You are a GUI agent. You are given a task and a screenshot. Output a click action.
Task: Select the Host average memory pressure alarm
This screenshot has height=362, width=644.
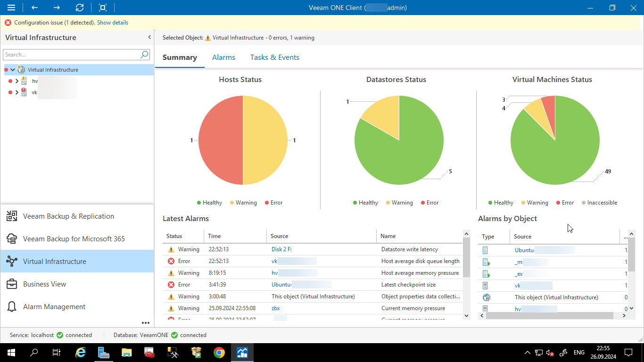pos(420,273)
